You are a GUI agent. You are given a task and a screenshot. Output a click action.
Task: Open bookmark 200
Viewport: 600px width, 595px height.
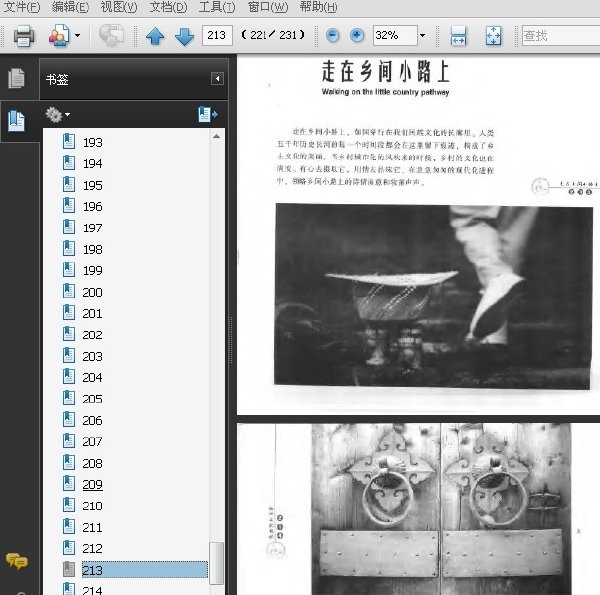pos(93,292)
